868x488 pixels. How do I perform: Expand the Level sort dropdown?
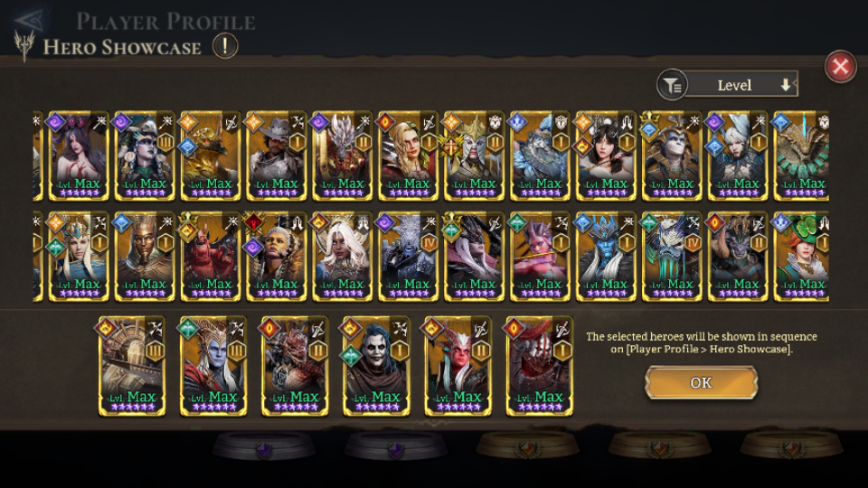(x=741, y=85)
